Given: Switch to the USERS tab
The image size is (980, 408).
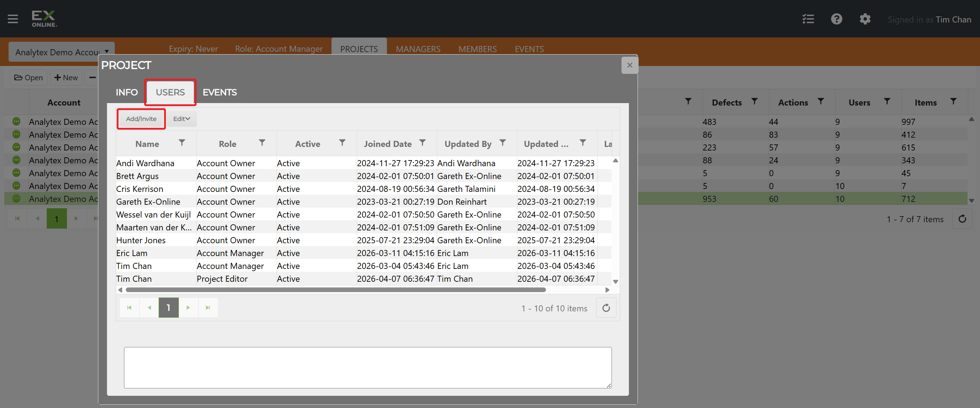Looking at the screenshot, I should (x=170, y=92).
